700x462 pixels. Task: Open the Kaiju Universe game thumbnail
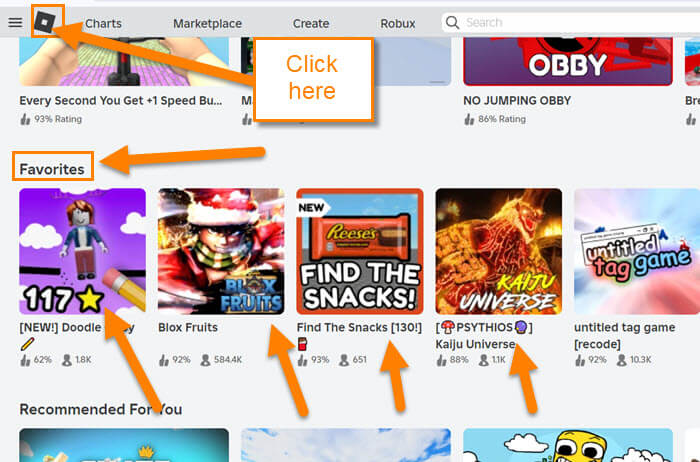point(499,251)
